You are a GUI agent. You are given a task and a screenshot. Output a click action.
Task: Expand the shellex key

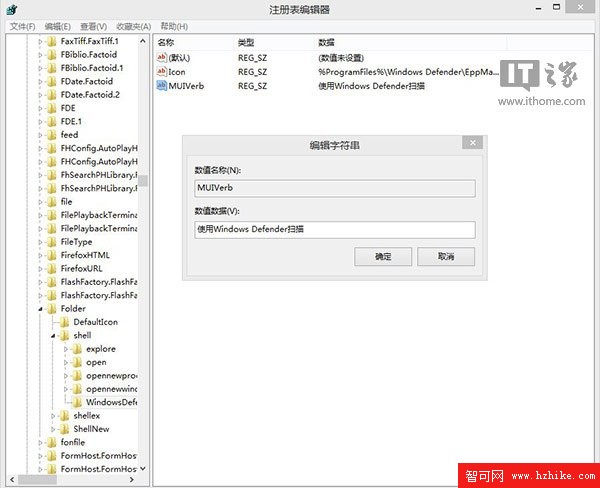pos(53,416)
